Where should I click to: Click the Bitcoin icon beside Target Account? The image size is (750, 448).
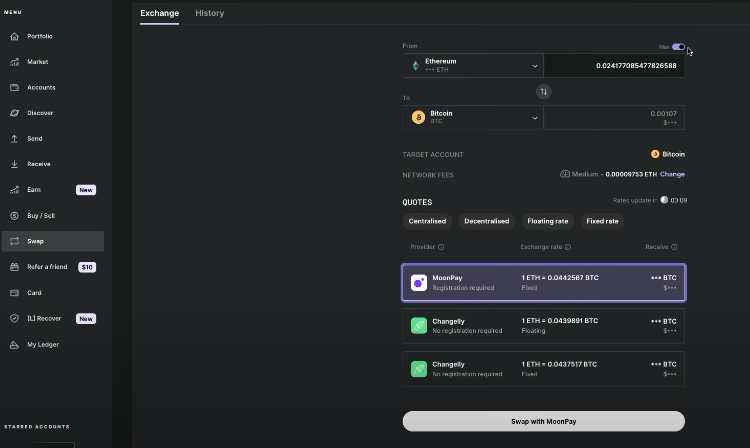pos(655,154)
